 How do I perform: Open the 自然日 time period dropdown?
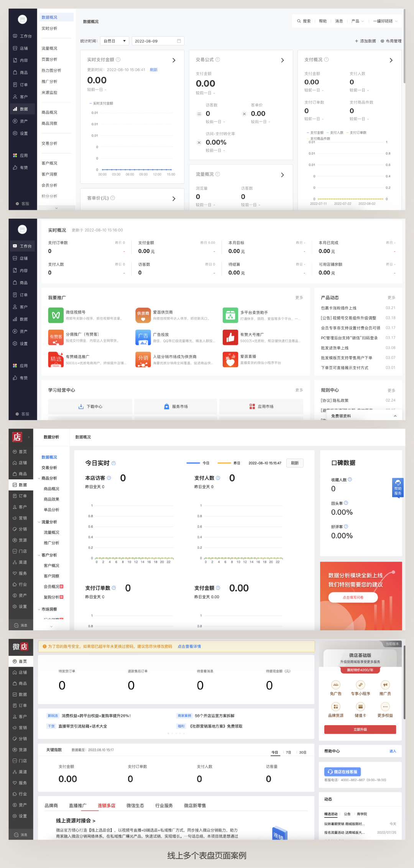[114, 41]
